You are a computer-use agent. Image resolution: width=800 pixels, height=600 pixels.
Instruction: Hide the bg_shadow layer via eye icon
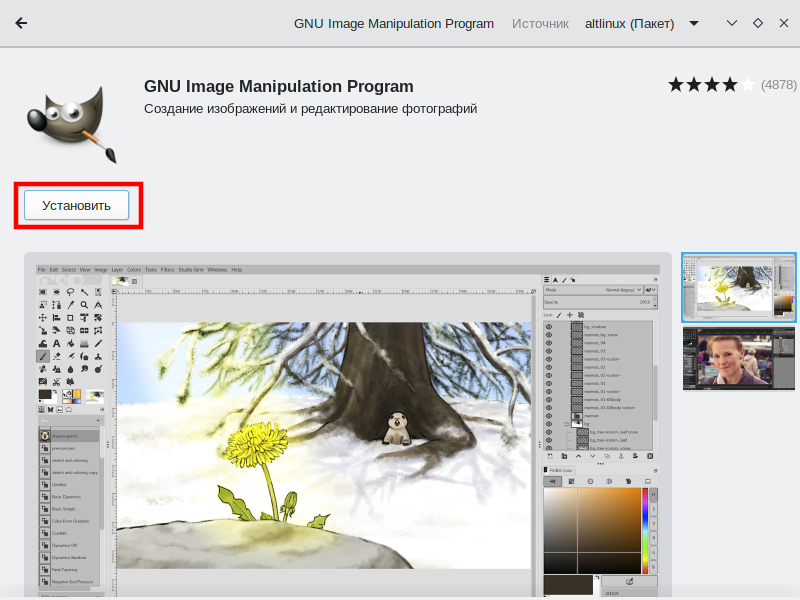pyautogui.click(x=549, y=326)
